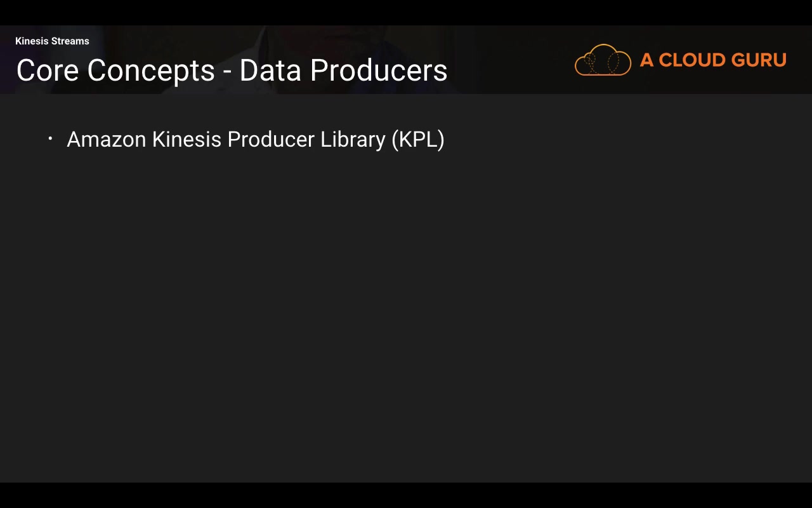Viewport: 812px width, 508px height.
Task: Click the word "Concepts" in the title
Action: tap(151, 70)
